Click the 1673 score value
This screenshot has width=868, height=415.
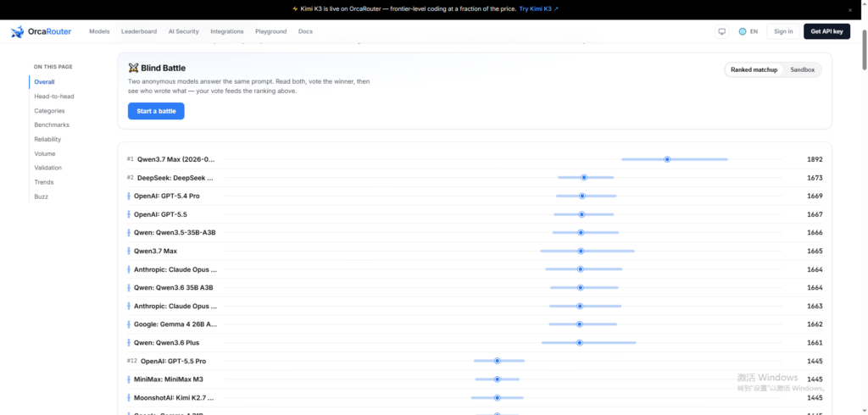point(815,178)
